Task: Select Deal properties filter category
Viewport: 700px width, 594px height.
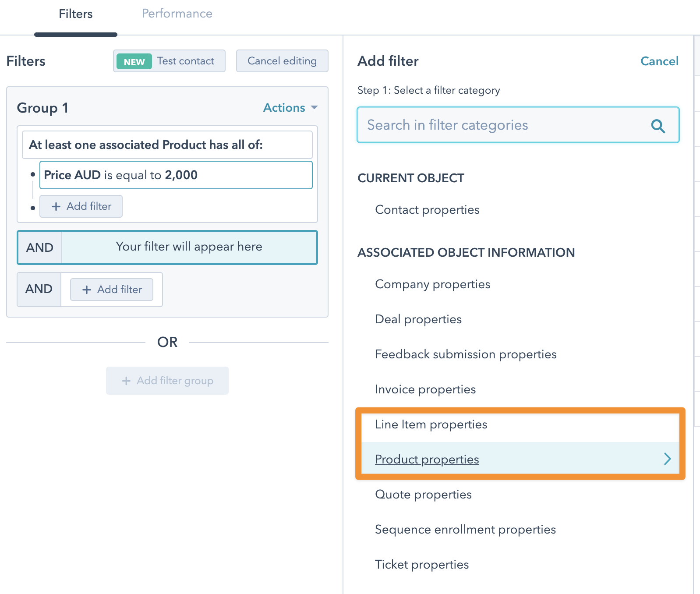Action: coord(418,319)
